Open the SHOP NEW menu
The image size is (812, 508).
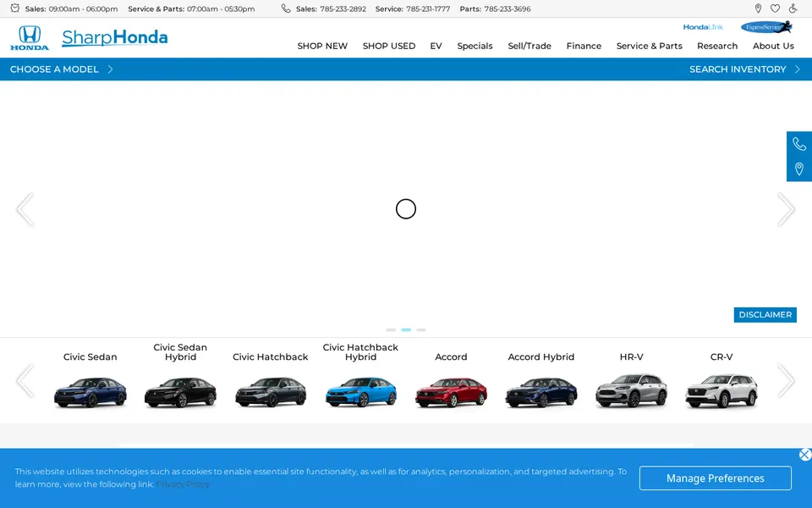pos(322,46)
